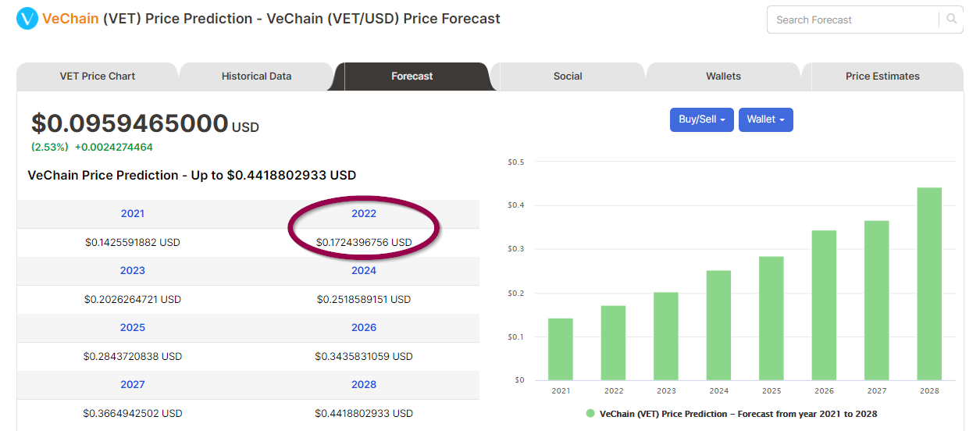Screen dimensions: 980x431
Task: Open the Buy/Sell dropdown
Action: pos(702,119)
